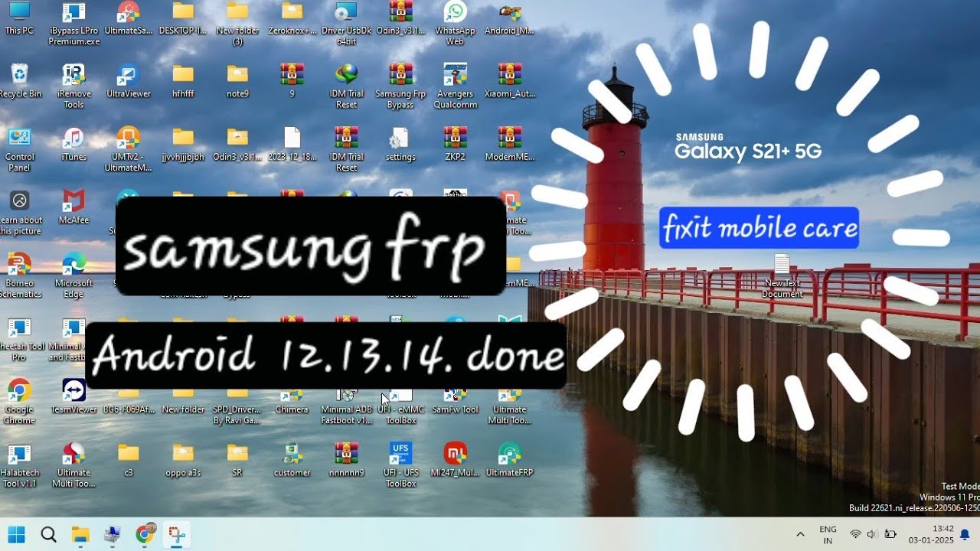Open the Odin3_v3.1 folder icon
The width and height of the screenshot is (980, 551).
(237, 145)
